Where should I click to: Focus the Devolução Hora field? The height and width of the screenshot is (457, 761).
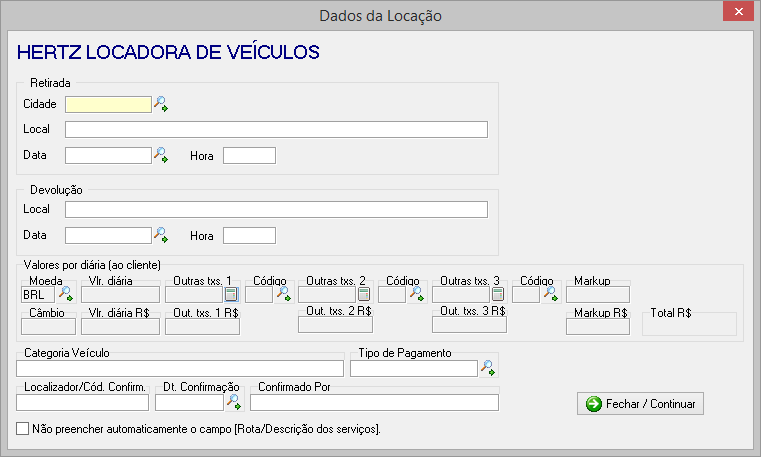pos(249,235)
